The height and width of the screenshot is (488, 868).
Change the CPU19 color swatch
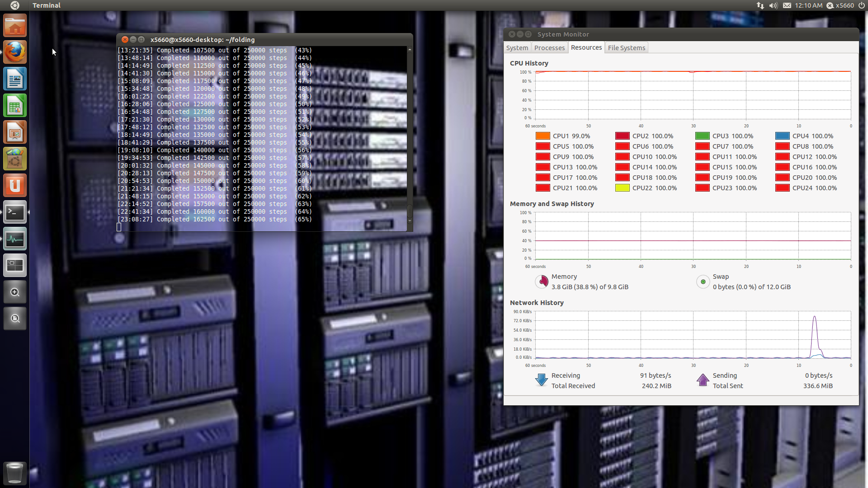click(x=703, y=178)
